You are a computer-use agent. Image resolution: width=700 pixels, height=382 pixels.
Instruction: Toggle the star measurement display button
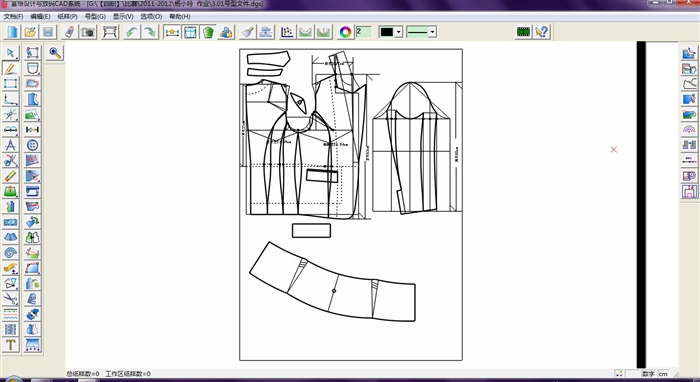tap(172, 32)
